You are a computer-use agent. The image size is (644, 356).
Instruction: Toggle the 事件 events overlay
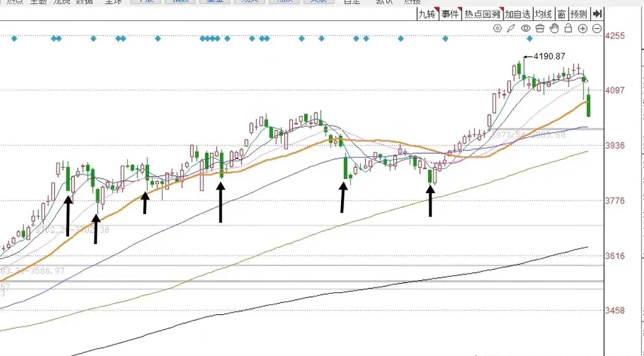450,14
